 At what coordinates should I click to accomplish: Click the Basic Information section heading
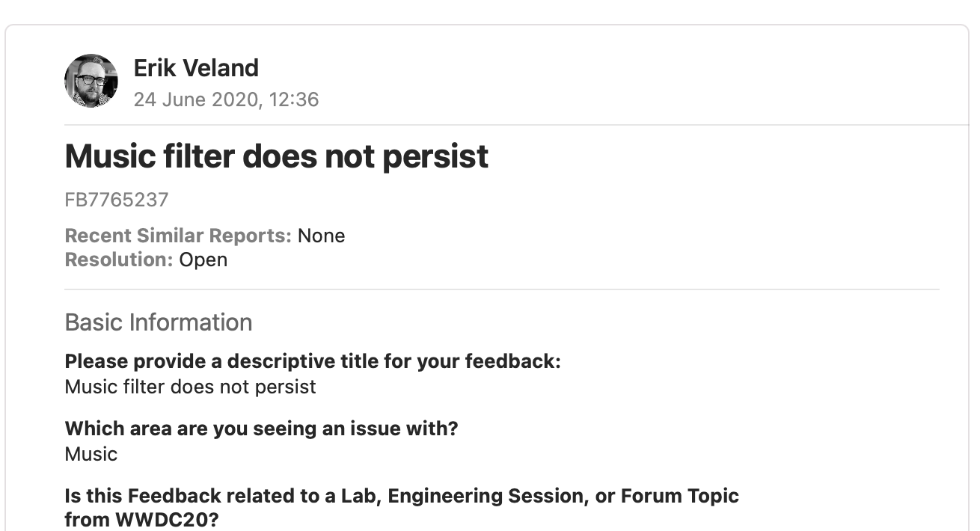[159, 322]
